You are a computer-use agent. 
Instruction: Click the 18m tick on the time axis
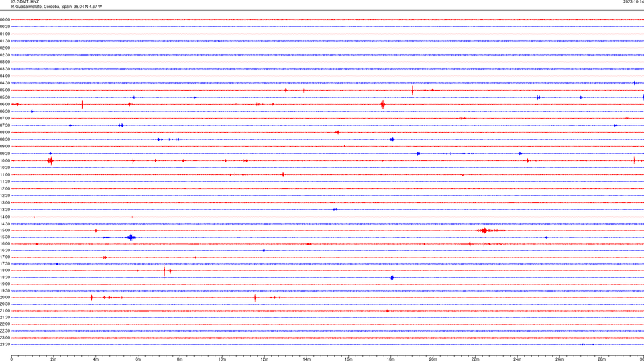click(x=390, y=359)
